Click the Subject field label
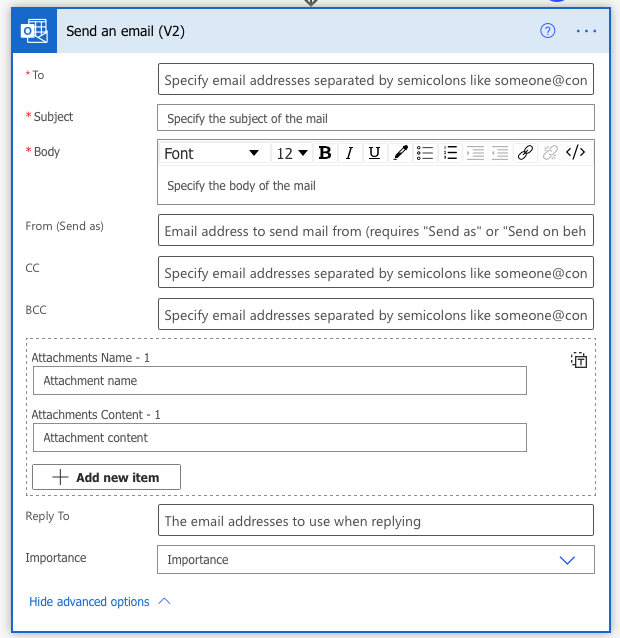Image resolution: width=620 pixels, height=638 pixels. pos(53,116)
